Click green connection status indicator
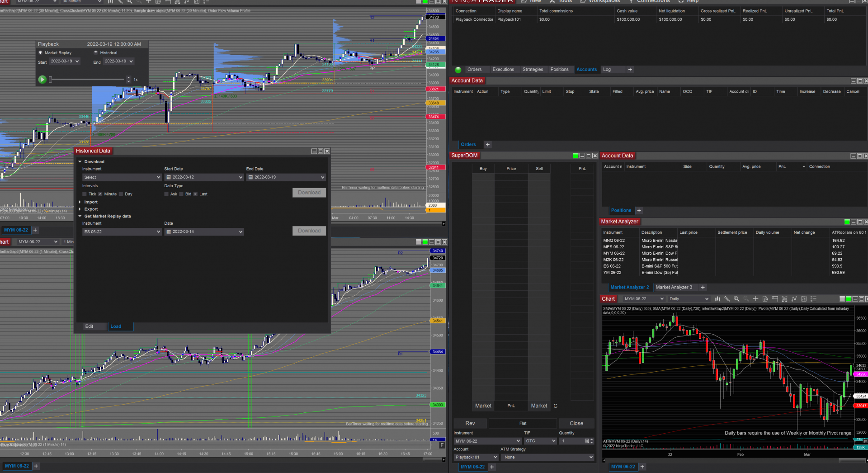868x473 pixels. pyautogui.click(x=458, y=70)
